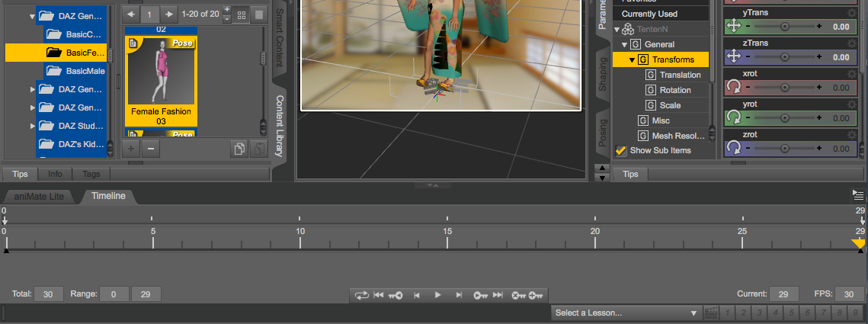Adjust the zrot slider handle
The height and width of the screenshot is (324, 868).
(785, 148)
